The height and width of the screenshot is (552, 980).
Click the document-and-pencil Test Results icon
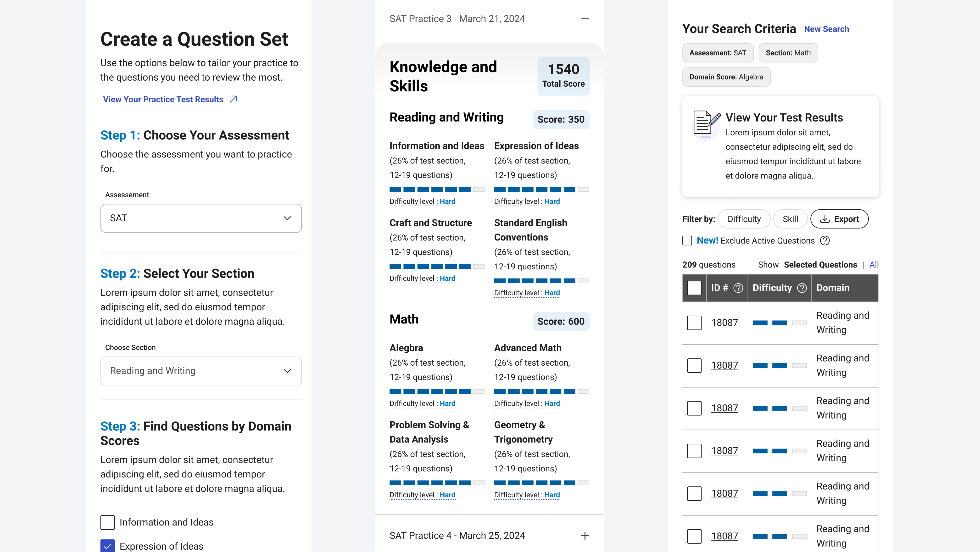(706, 124)
